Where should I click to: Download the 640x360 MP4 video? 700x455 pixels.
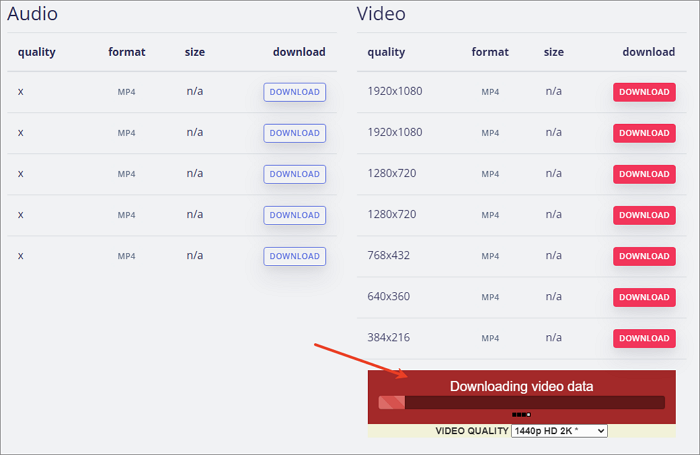[x=644, y=297]
